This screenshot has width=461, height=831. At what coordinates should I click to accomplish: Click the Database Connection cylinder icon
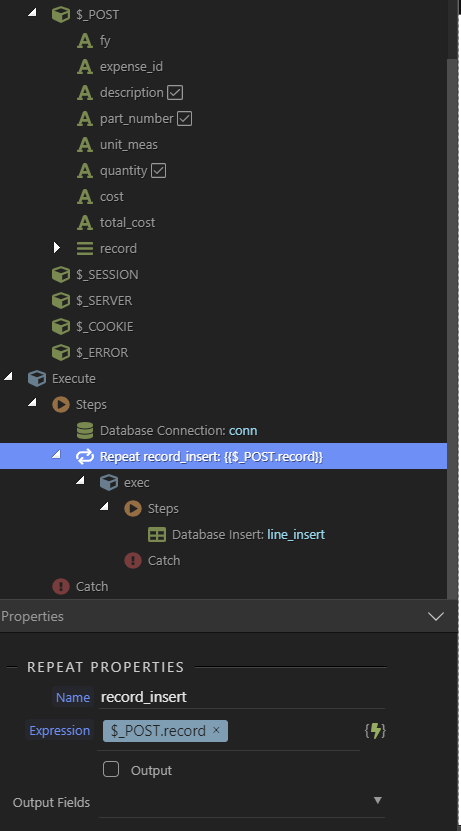tap(85, 430)
